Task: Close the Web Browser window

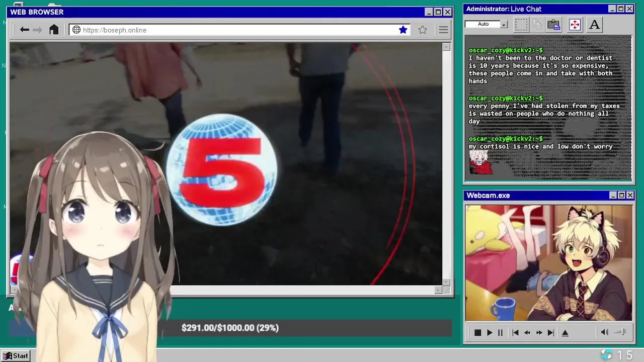Action: point(447,12)
